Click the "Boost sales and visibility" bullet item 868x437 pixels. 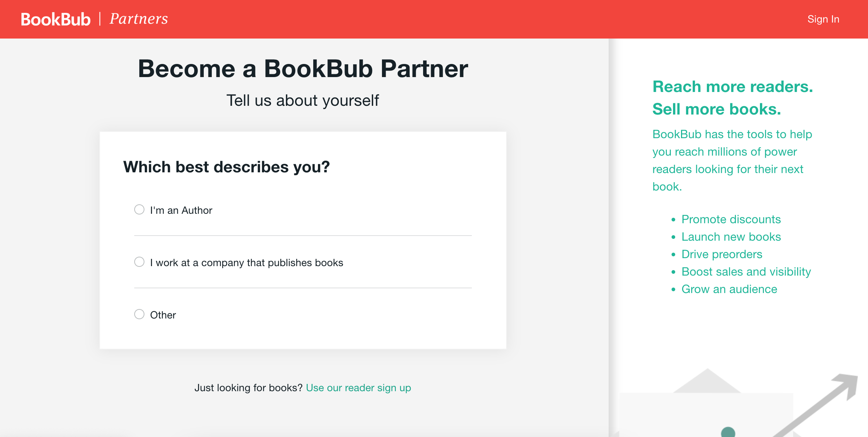(746, 272)
